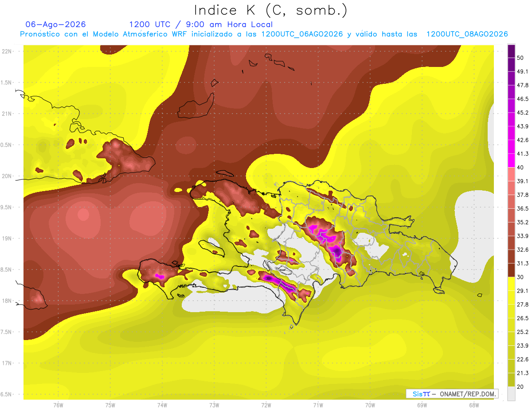
Task: Select the '1200 UTC / 9:00 am Hora Local' time text
Action: [201, 24]
